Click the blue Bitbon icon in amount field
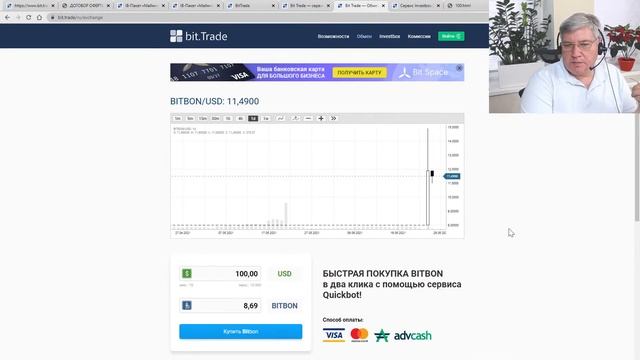This screenshot has height=360, width=640. 187,305
